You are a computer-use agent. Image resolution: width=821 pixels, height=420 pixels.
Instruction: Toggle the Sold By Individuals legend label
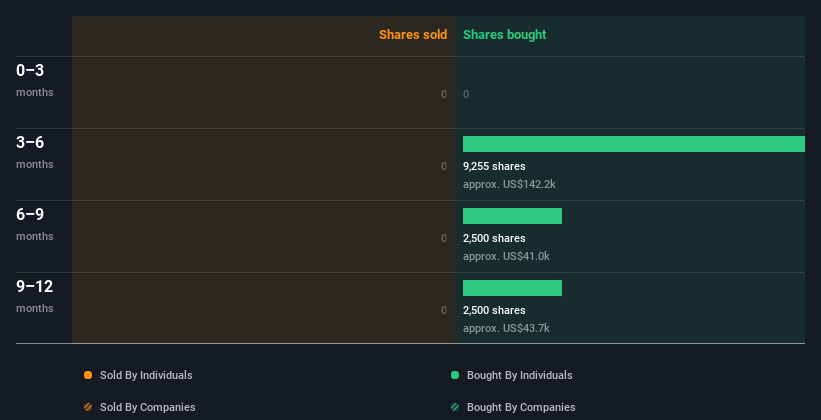[146, 375]
